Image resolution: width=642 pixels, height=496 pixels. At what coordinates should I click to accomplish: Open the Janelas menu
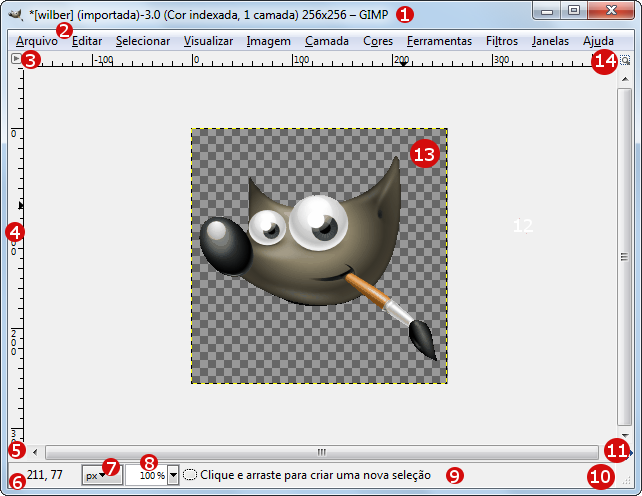550,41
